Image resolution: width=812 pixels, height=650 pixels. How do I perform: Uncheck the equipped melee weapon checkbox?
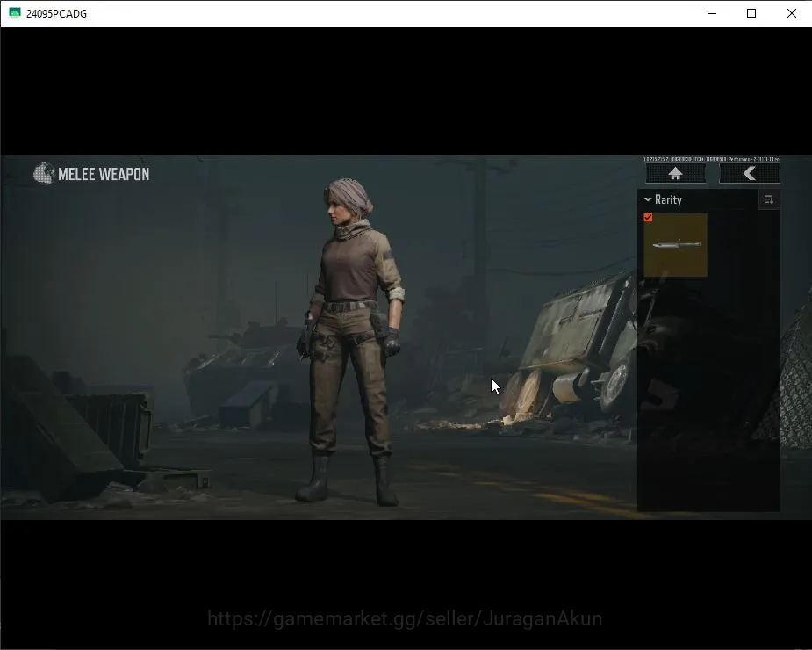pos(648,218)
